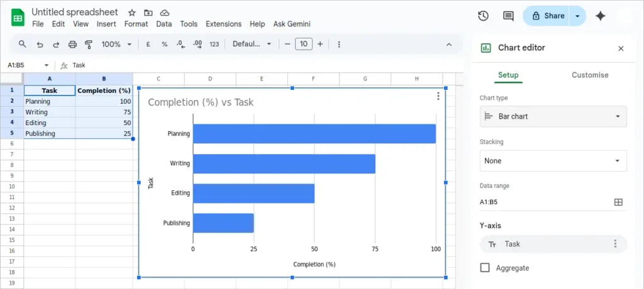Viewport: 644px width, 289px height.
Task: Open the Extensions menu
Action: [223, 25]
